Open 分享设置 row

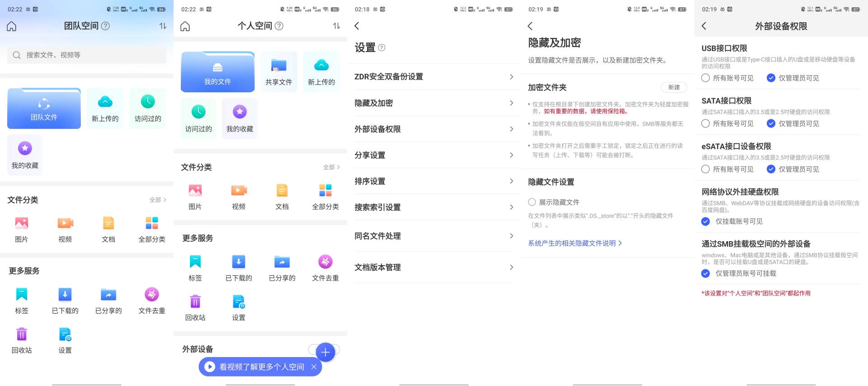click(434, 155)
